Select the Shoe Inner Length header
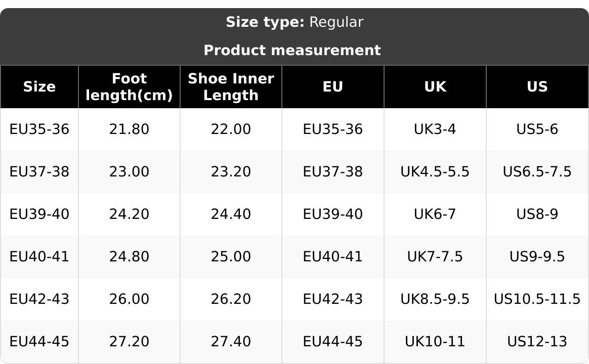This screenshot has height=364, width=589. click(x=231, y=87)
